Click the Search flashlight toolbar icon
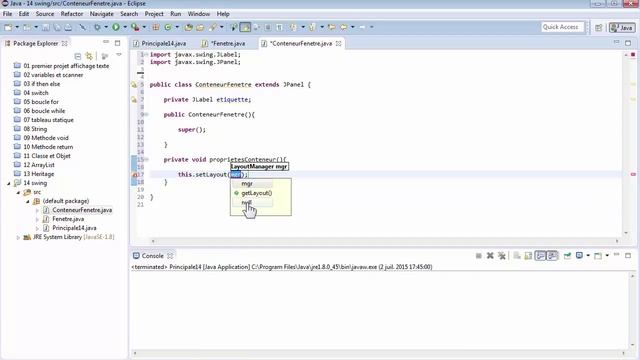The image size is (640, 360). 213,27
